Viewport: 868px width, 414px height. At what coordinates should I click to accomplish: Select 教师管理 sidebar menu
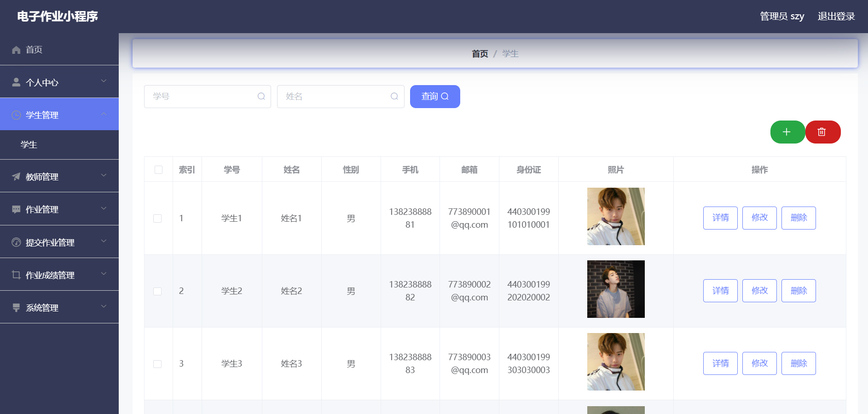click(59, 176)
